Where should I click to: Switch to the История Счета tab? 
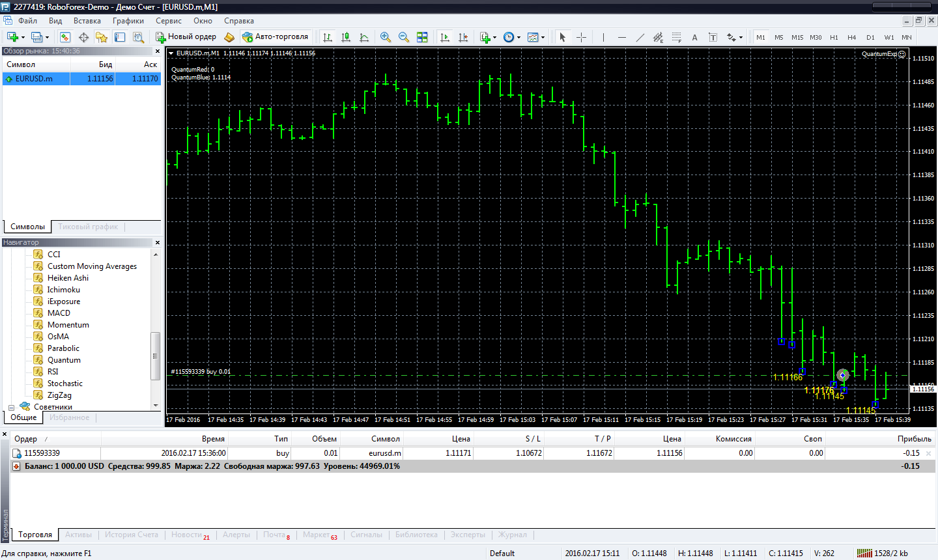[132, 535]
